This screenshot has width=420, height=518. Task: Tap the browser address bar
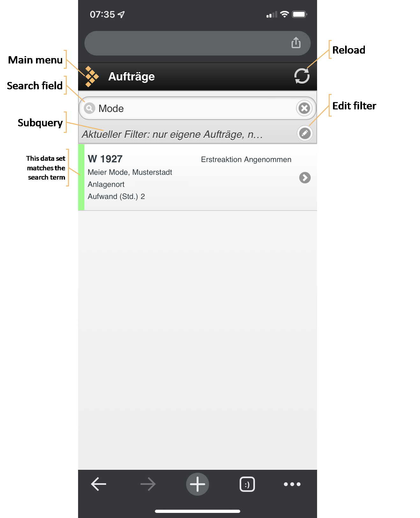198,43
